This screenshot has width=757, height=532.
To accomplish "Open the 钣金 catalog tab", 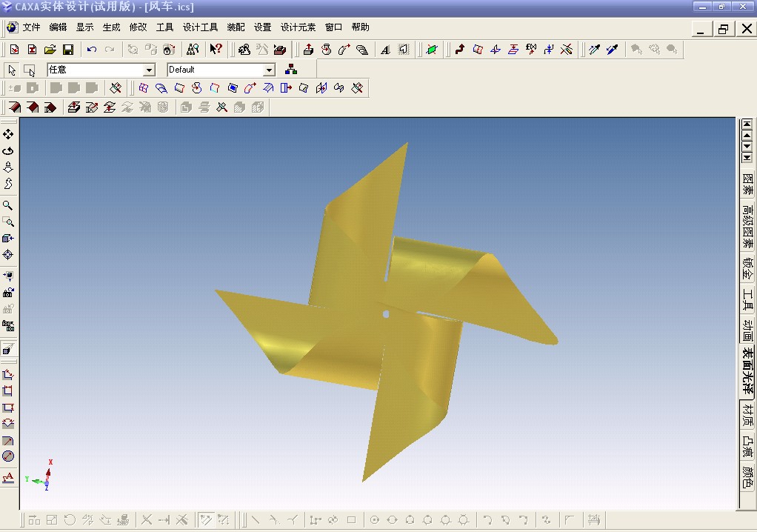I will pyautogui.click(x=747, y=268).
